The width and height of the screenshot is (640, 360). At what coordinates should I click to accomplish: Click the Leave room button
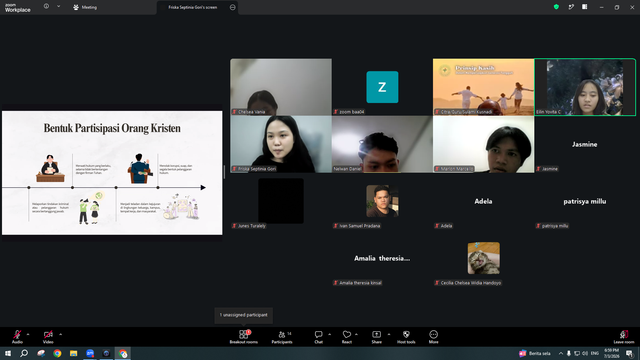click(624, 336)
